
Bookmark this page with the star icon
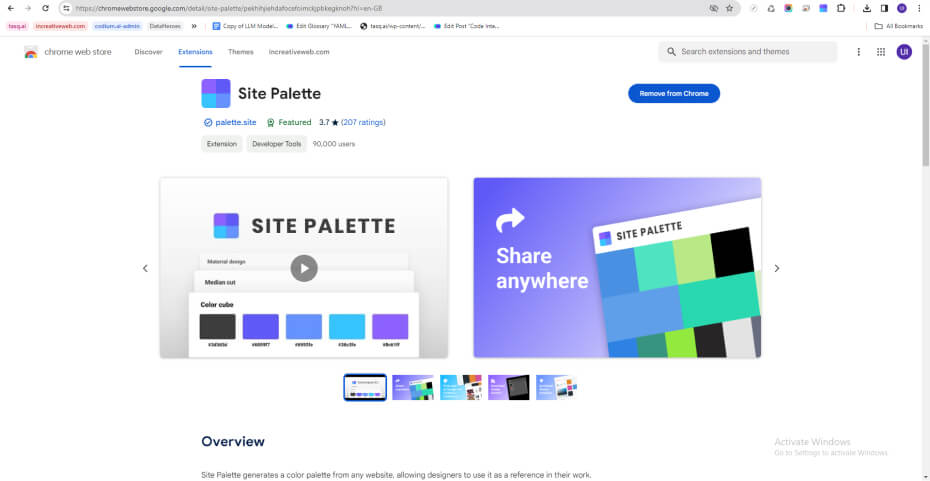[x=730, y=8]
